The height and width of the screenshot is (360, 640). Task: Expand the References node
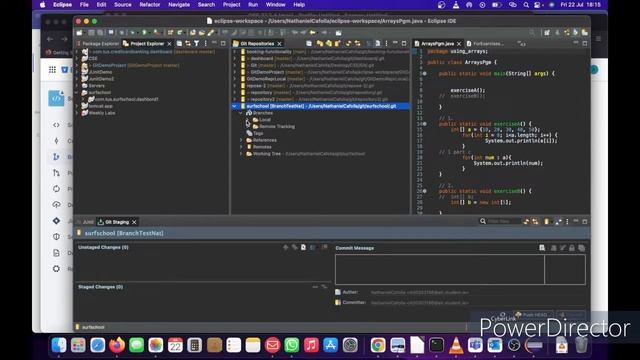[241, 140]
